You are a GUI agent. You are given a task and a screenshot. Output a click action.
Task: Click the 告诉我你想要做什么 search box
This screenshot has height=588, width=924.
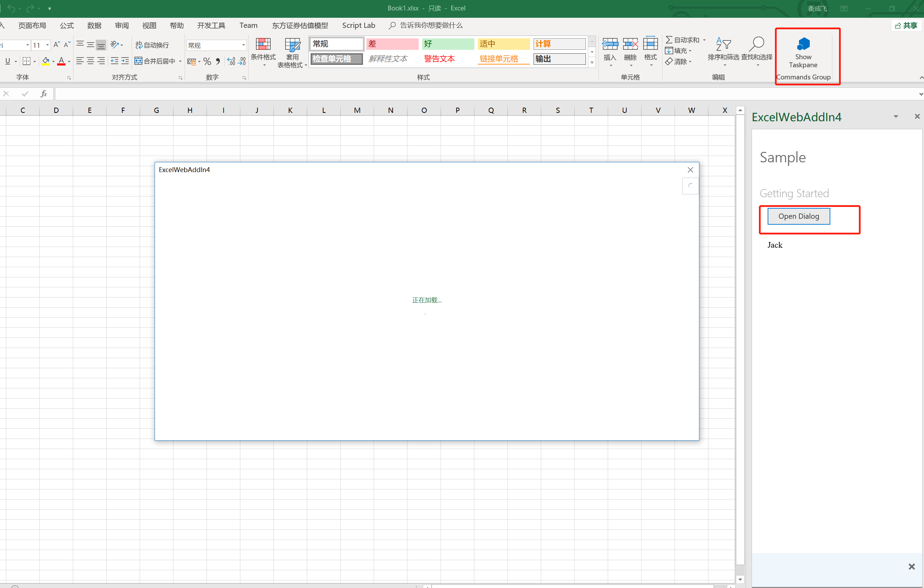click(x=426, y=25)
